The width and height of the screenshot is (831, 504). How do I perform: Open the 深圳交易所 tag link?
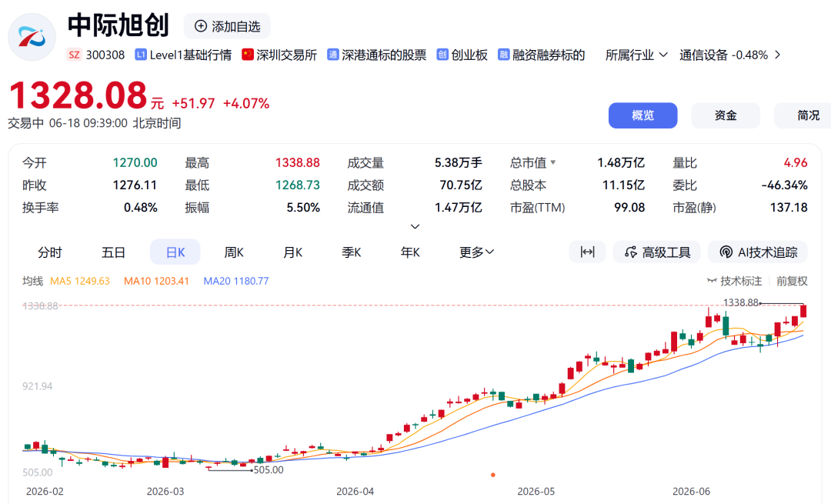(x=287, y=55)
